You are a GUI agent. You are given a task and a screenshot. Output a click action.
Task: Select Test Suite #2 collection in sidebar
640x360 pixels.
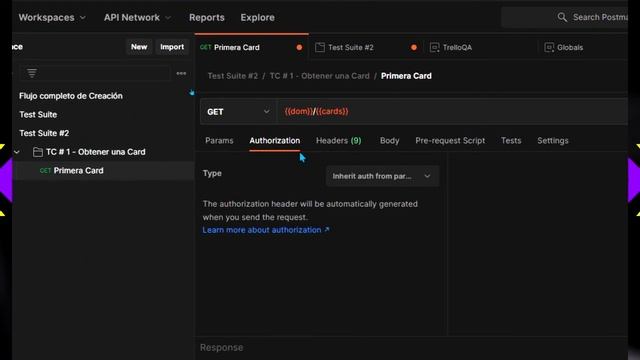(x=44, y=133)
